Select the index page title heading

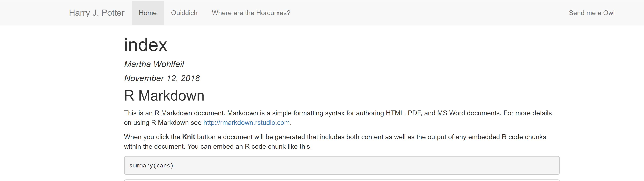[x=146, y=45]
